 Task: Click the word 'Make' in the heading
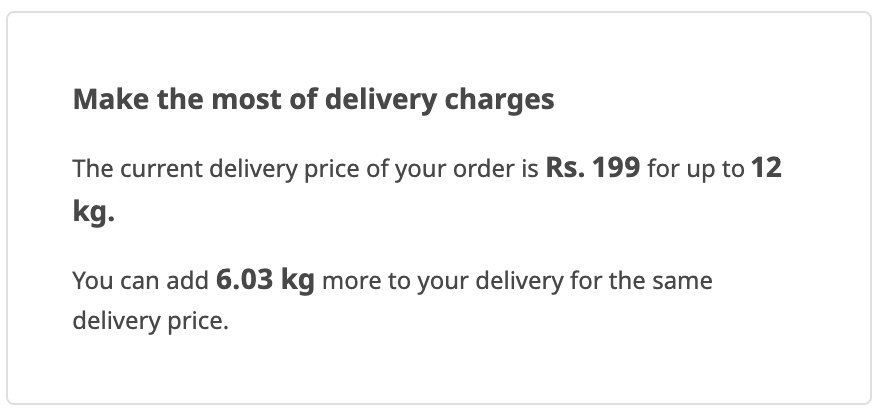tap(111, 99)
